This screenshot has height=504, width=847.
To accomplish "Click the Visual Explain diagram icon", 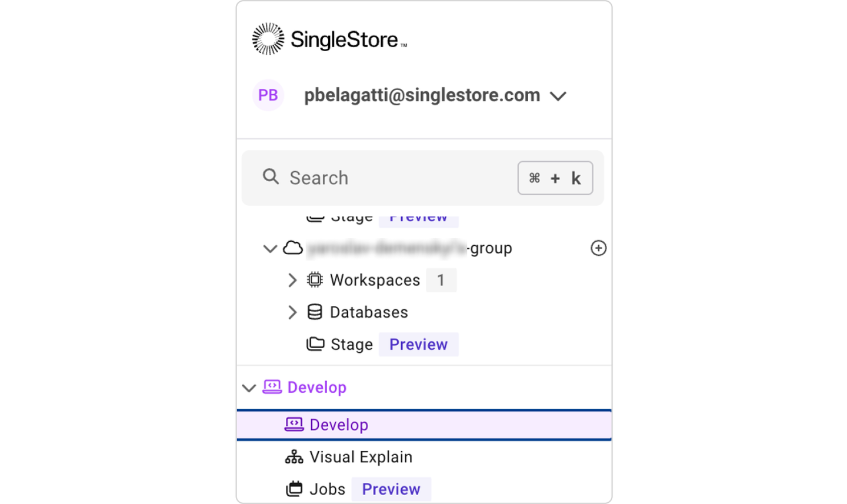I will click(294, 456).
